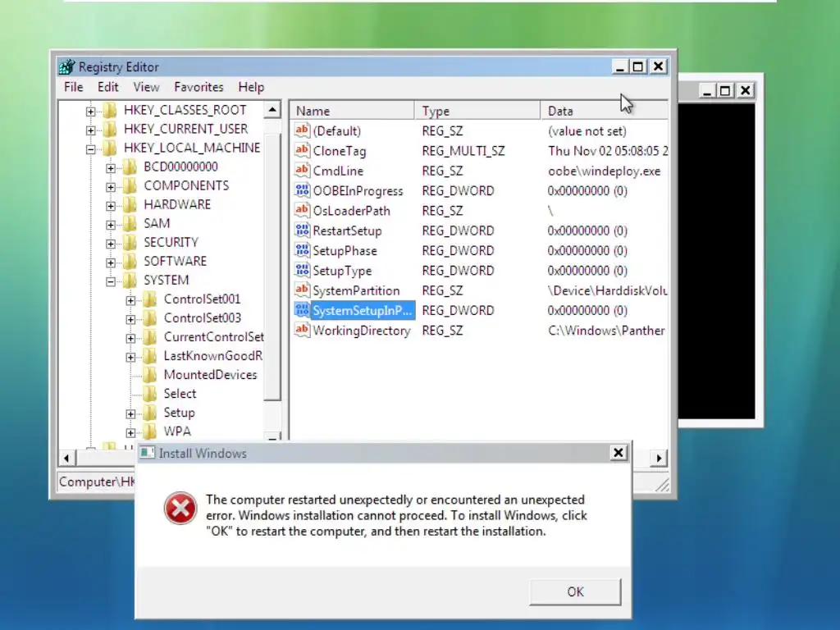This screenshot has width=840, height=630.
Task: Click the CmdLine string value icon
Action: (302, 170)
